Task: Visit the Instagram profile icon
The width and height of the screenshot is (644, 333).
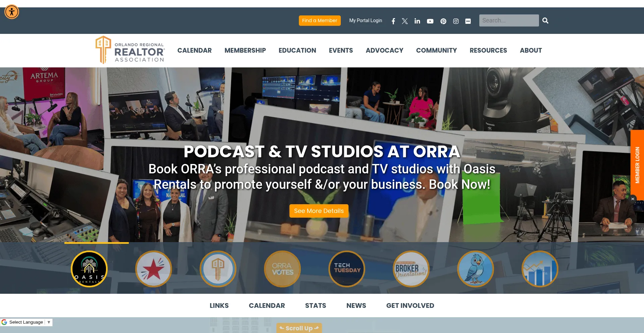Action: coord(456,21)
